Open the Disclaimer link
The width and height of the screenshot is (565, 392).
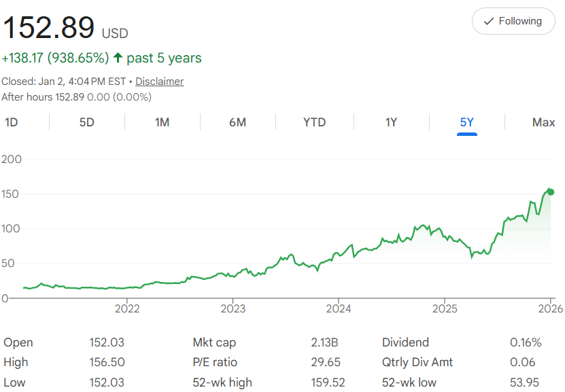[x=159, y=82]
